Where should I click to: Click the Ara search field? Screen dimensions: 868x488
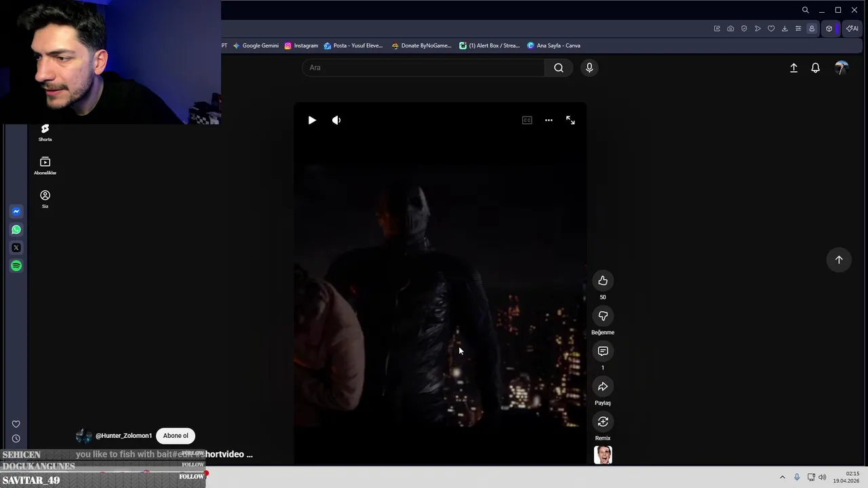coord(423,68)
